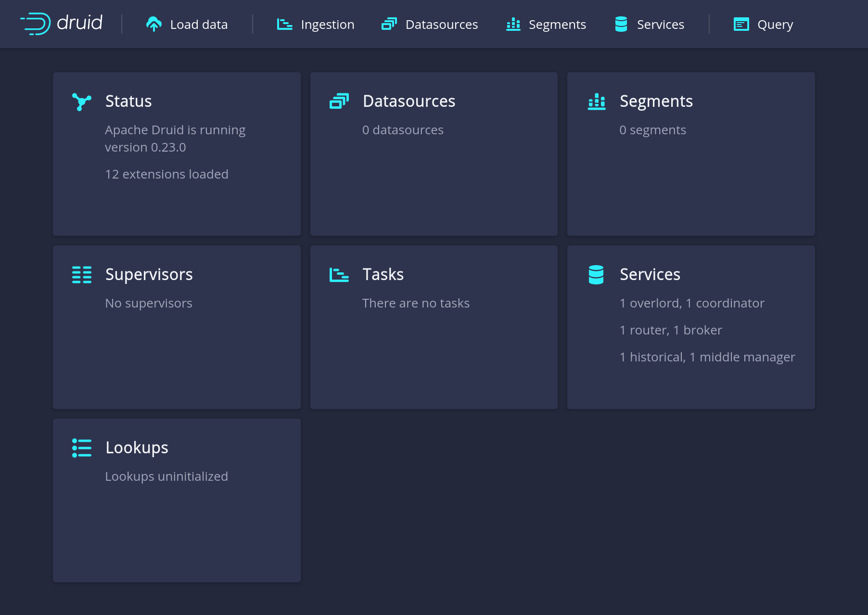The image size is (868, 615).
Task: Click the Tasks card's gantt chart icon
Action: (339, 275)
